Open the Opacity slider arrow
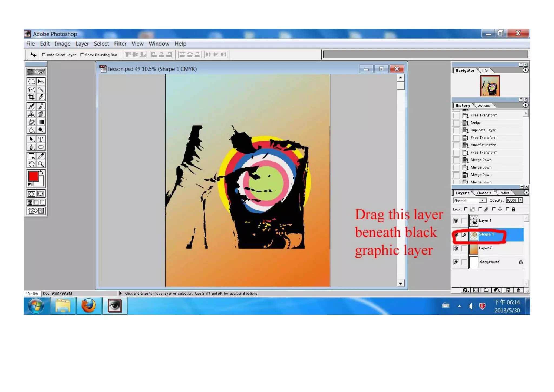Image resolution: width=554 pixels, height=392 pixels. (x=520, y=200)
